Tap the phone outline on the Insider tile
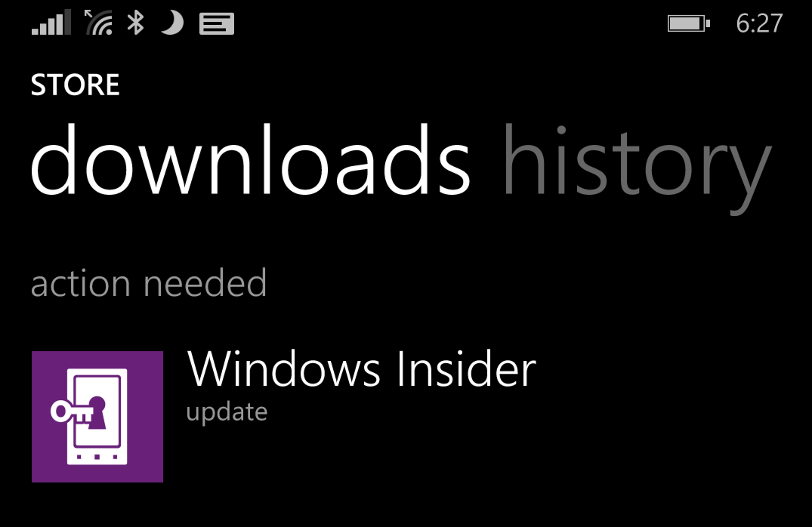The width and height of the screenshot is (812, 527). point(97,417)
